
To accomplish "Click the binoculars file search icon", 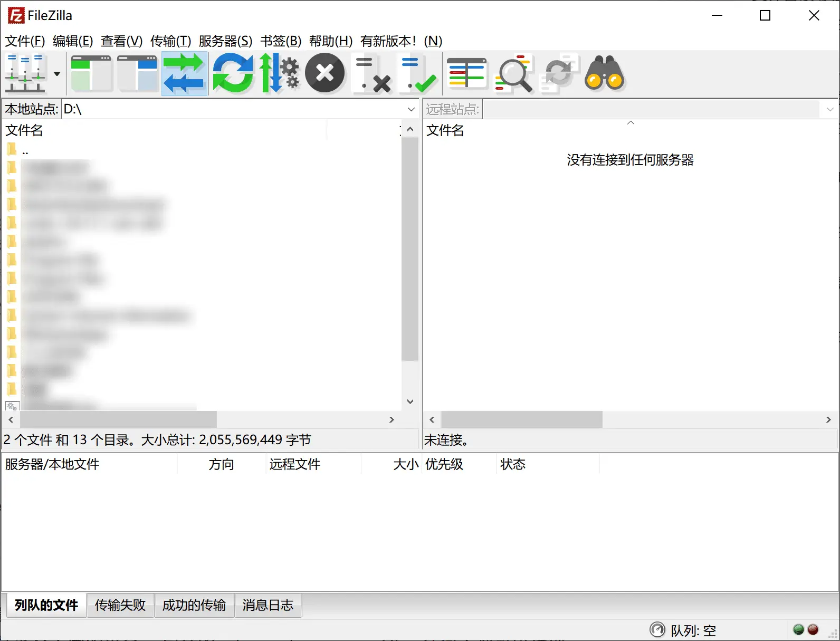I will [x=605, y=73].
